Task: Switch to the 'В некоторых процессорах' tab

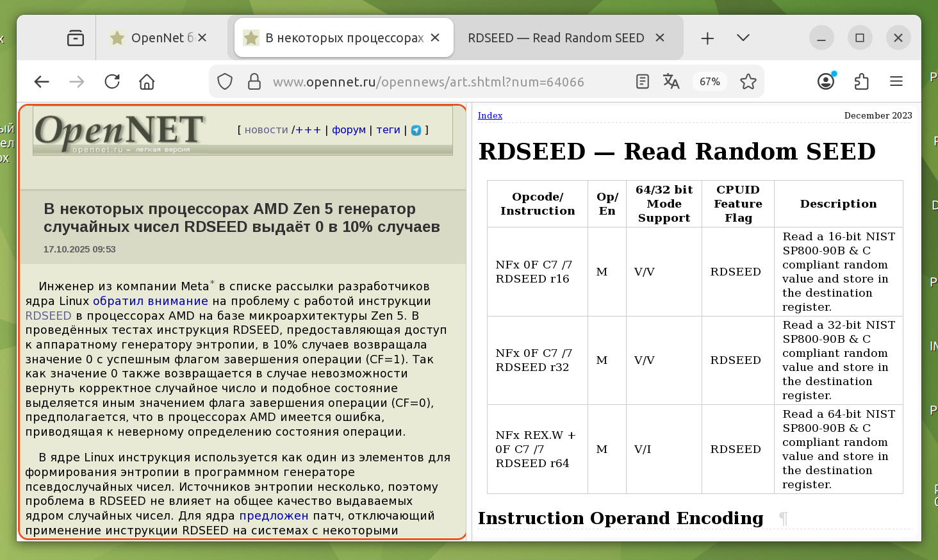Action: pyautogui.click(x=344, y=38)
